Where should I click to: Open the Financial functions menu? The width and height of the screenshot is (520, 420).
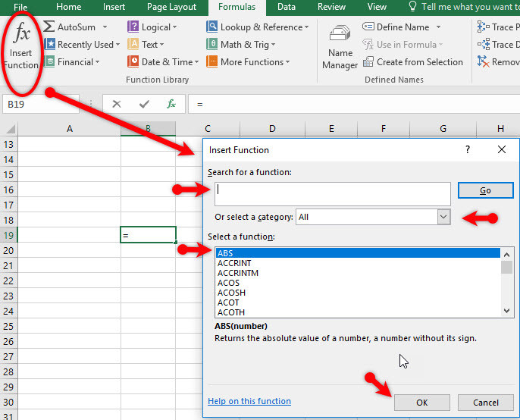click(72, 62)
